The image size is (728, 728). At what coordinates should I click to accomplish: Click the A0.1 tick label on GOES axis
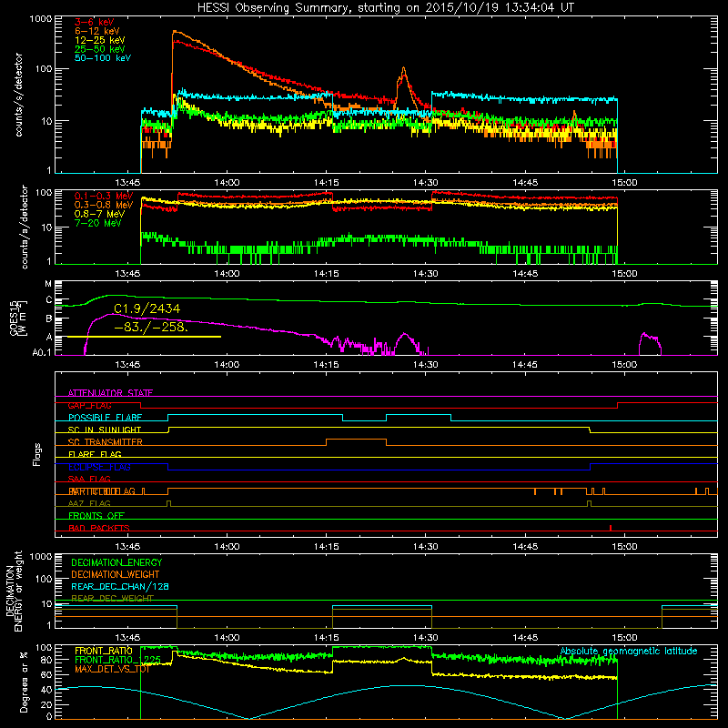coord(42,353)
